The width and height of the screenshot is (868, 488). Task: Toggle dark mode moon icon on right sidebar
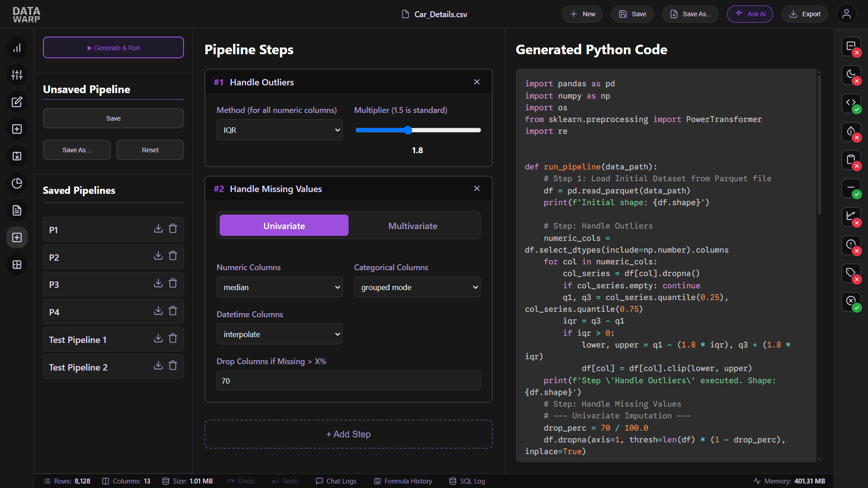[x=851, y=75]
